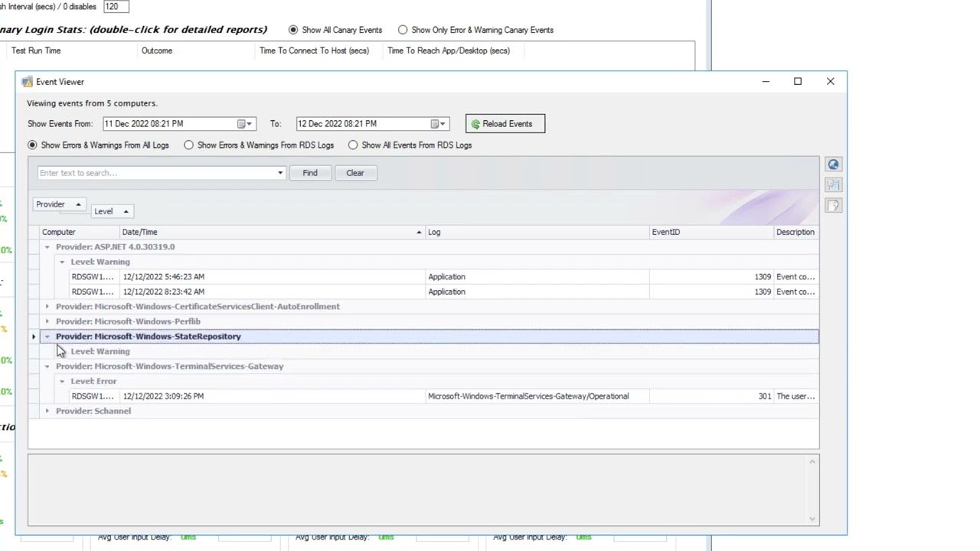
Task: Open the calendar for Show Events From
Action: tap(245, 124)
